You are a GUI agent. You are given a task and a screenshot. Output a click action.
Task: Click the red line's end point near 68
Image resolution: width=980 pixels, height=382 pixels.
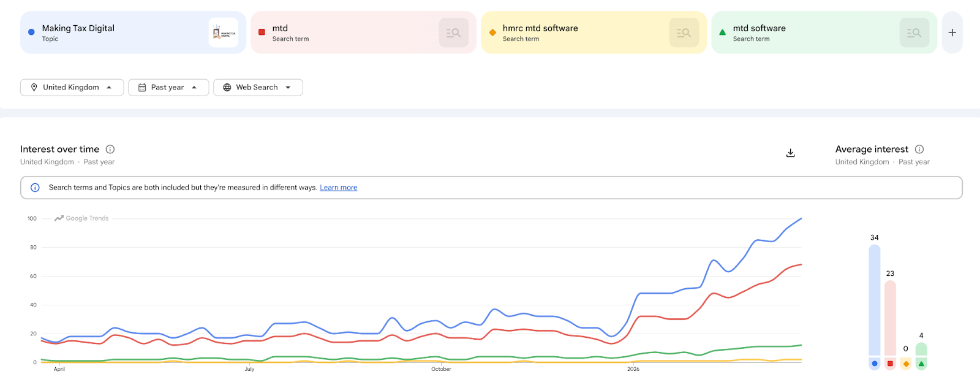coord(801,264)
